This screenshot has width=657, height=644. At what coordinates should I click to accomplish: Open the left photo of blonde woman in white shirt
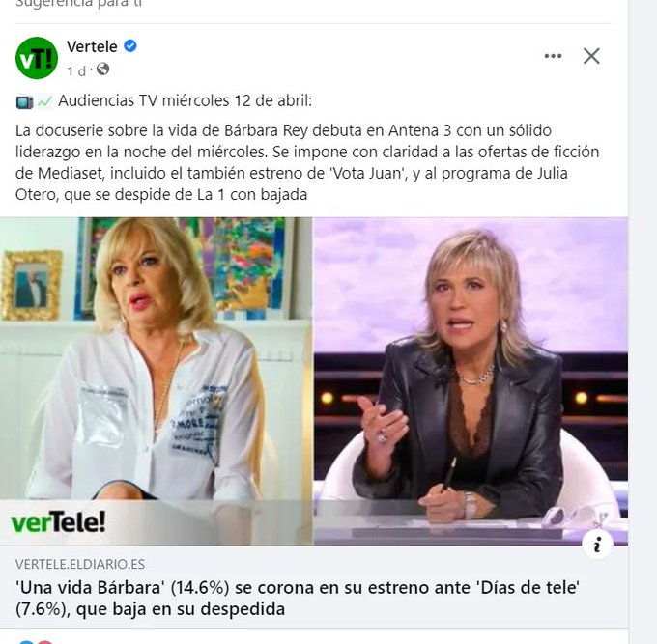point(156,381)
